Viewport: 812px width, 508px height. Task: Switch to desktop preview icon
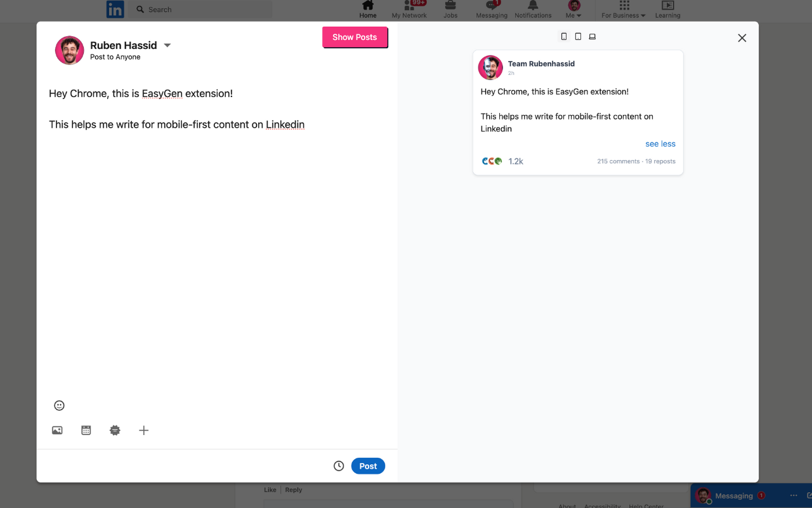point(592,36)
